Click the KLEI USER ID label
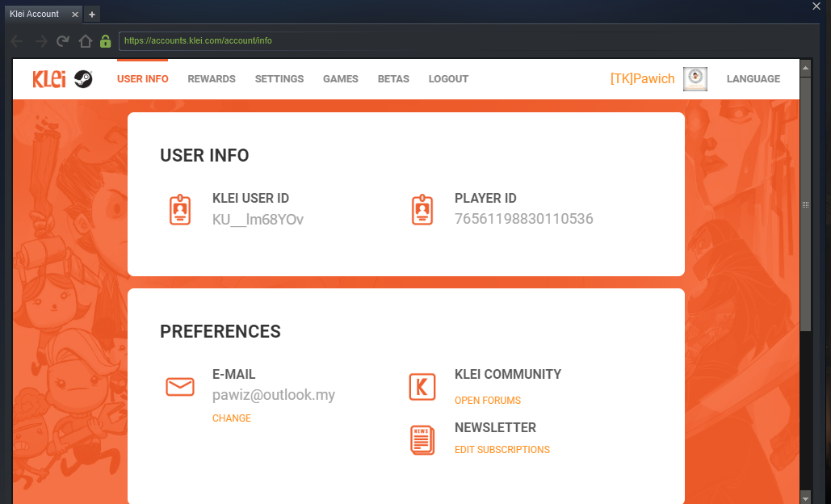 pyautogui.click(x=250, y=198)
